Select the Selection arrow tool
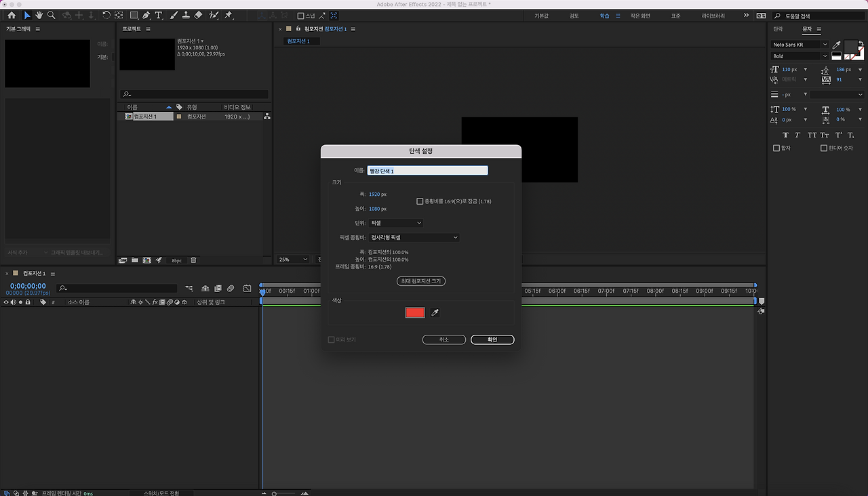The width and height of the screenshot is (868, 496). click(27, 15)
